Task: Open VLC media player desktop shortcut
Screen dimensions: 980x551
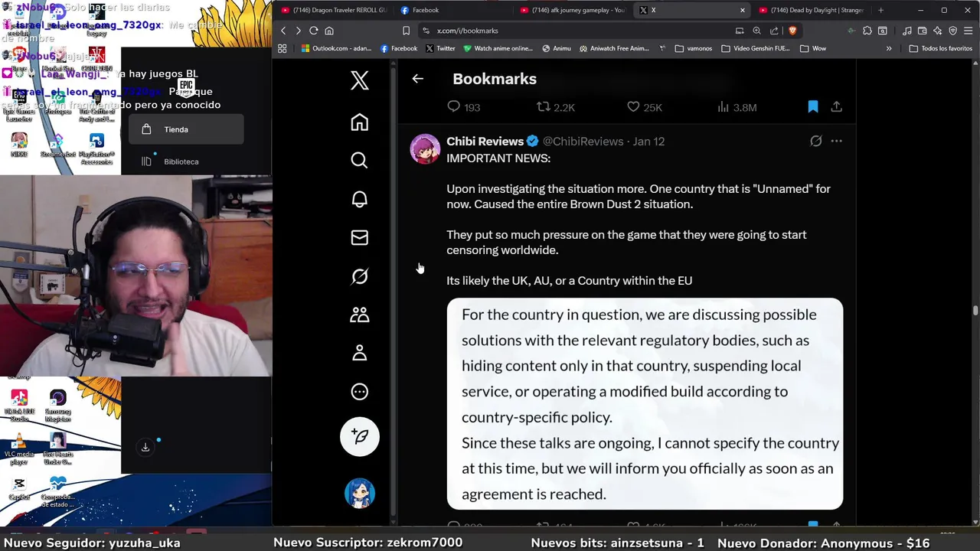Action: [x=19, y=449]
